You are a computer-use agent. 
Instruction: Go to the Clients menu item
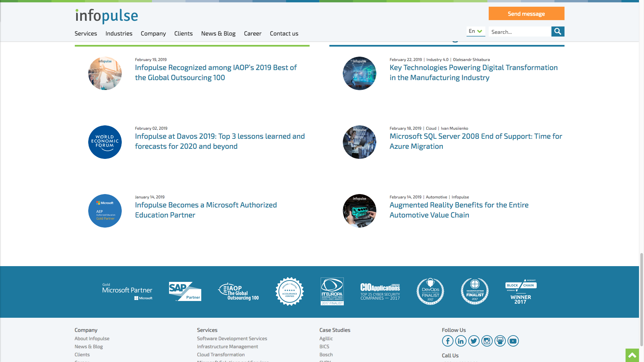pos(183,34)
